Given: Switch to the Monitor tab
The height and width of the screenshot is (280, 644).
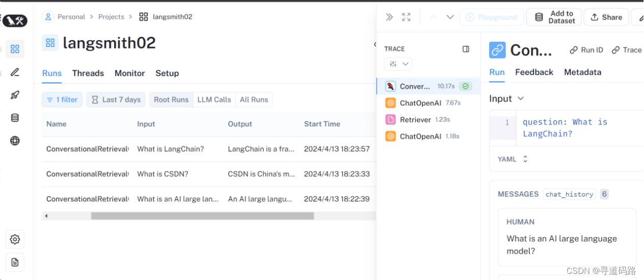Looking at the screenshot, I should (130, 73).
